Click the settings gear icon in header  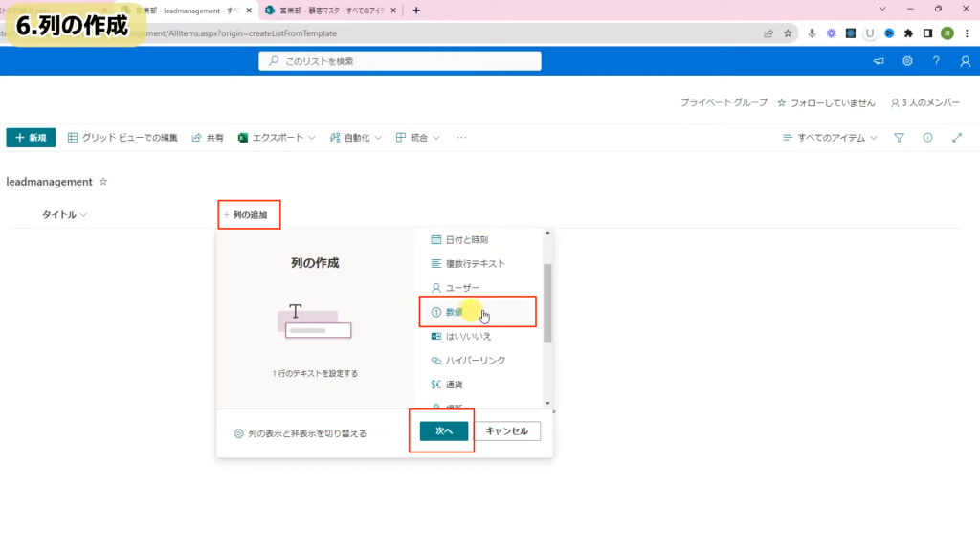pos(907,61)
